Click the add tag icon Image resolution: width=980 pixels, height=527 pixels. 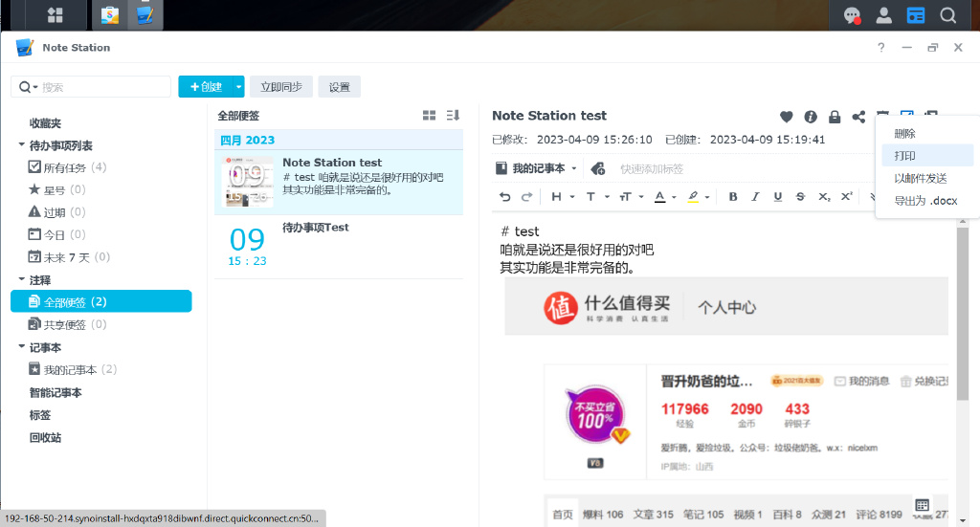coord(597,168)
